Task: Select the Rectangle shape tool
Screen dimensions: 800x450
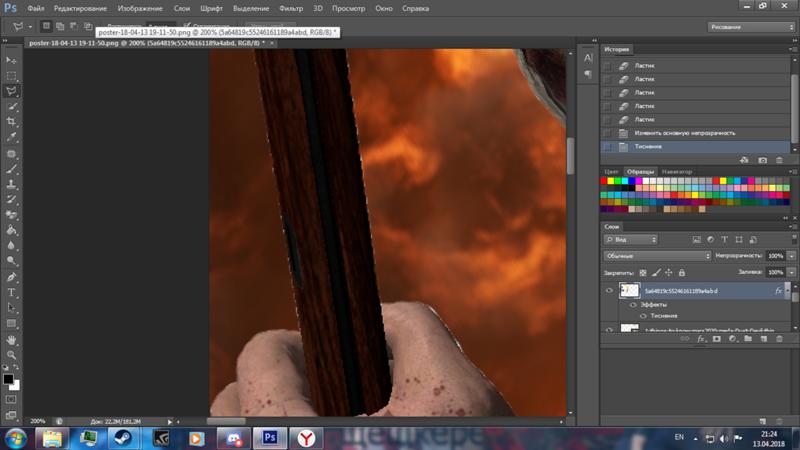Action: [x=11, y=323]
